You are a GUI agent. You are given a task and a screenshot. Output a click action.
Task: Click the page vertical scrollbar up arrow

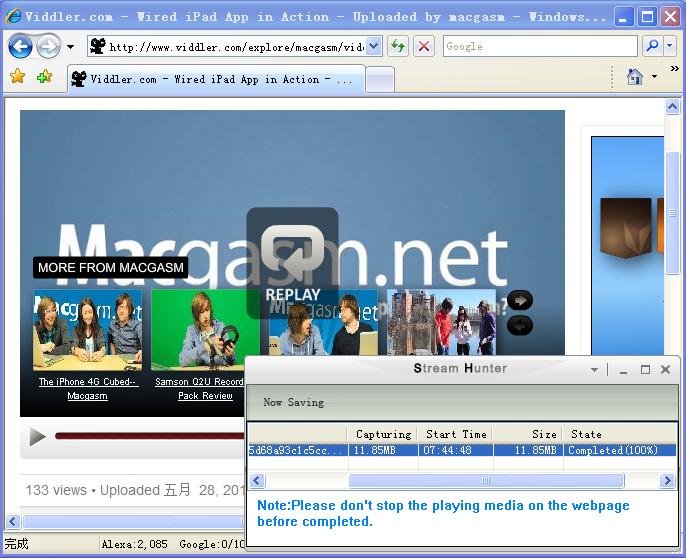[672, 106]
